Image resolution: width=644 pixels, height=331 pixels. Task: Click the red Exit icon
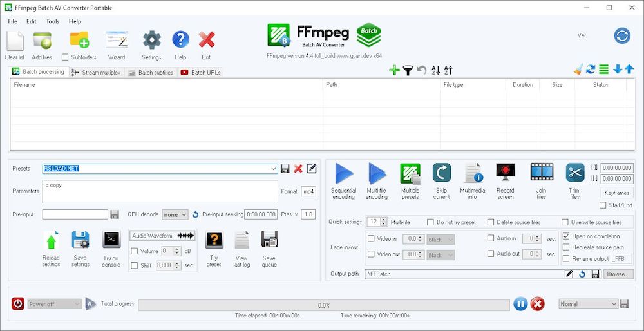click(207, 40)
